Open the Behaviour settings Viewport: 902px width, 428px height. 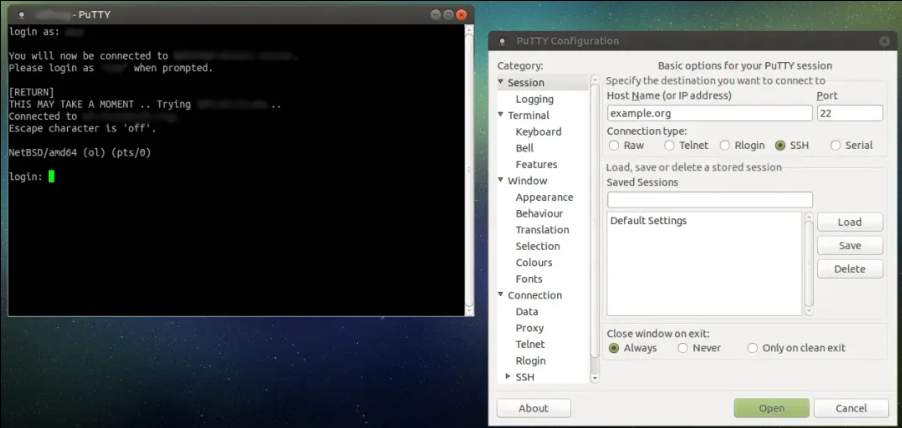(539, 213)
